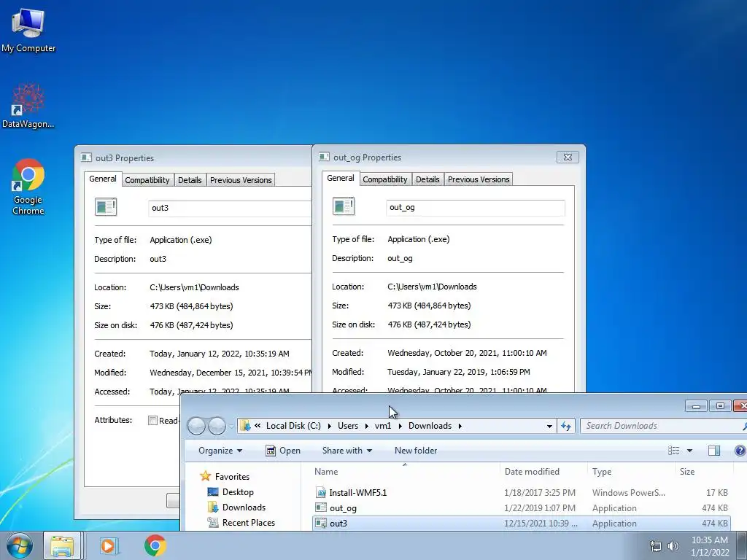Refresh the Downloads folder view

coord(566,426)
